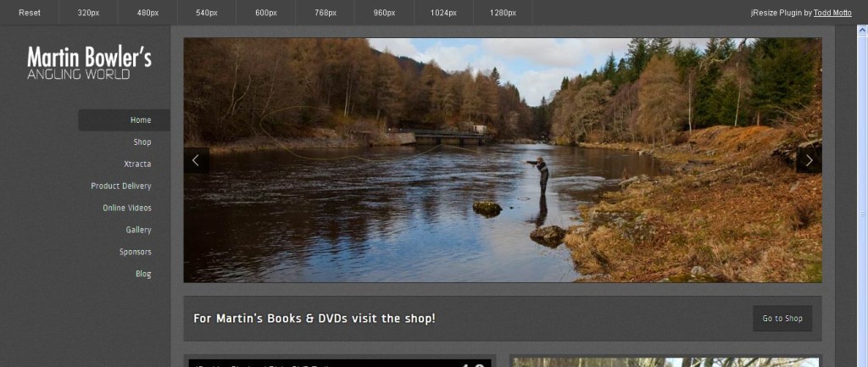The height and width of the screenshot is (367, 868).
Task: Open the Todd Motto link
Action: coord(832,13)
